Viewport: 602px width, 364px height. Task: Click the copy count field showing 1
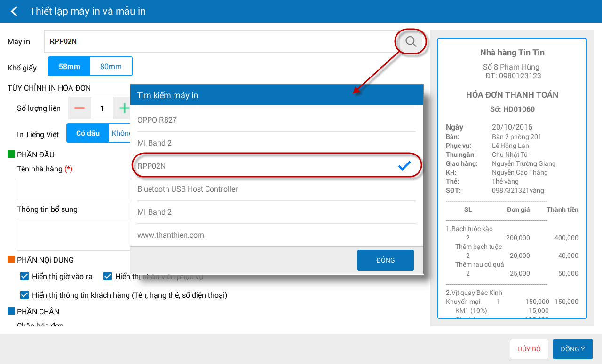point(102,108)
